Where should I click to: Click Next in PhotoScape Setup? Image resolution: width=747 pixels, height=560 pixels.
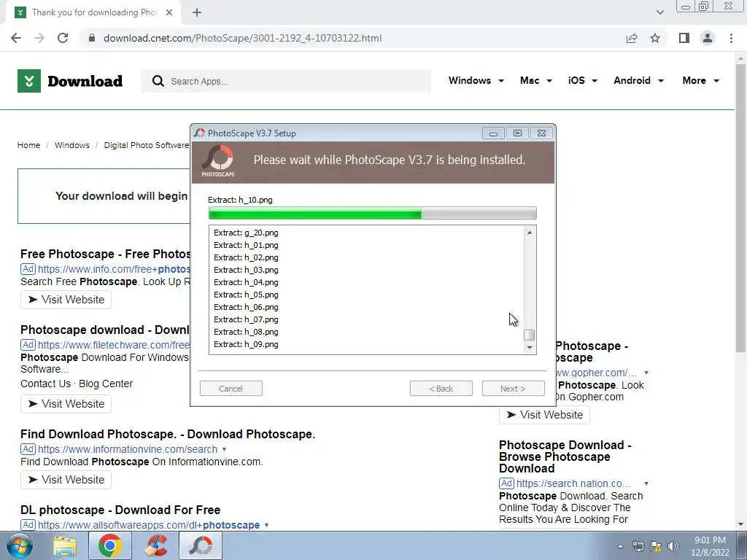tap(513, 389)
